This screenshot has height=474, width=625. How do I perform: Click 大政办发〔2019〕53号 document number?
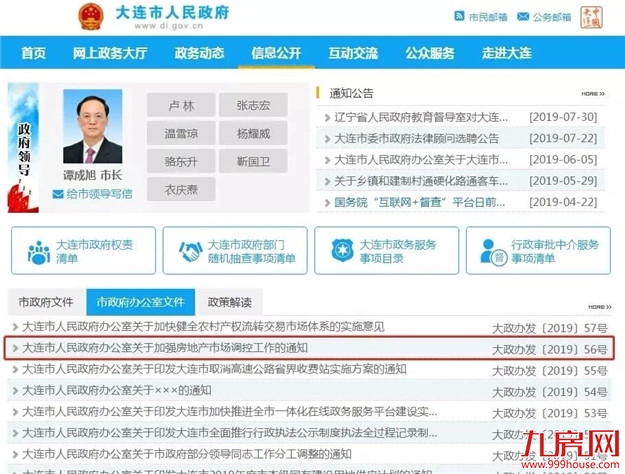pos(550,413)
